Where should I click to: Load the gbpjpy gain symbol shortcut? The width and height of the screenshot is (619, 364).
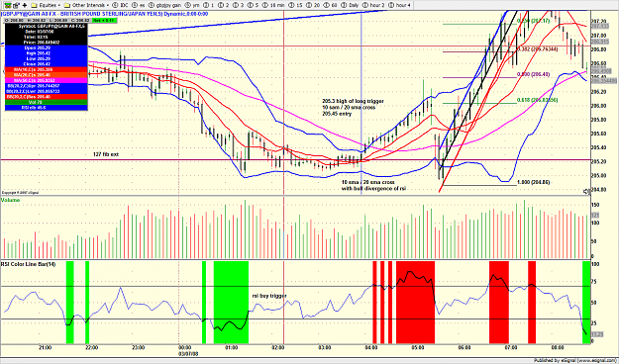click(164, 5)
